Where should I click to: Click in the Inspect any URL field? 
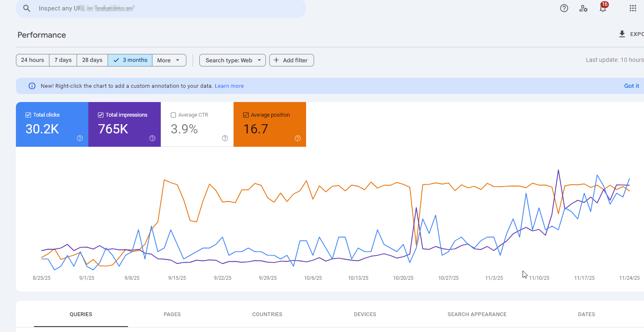tap(167, 8)
